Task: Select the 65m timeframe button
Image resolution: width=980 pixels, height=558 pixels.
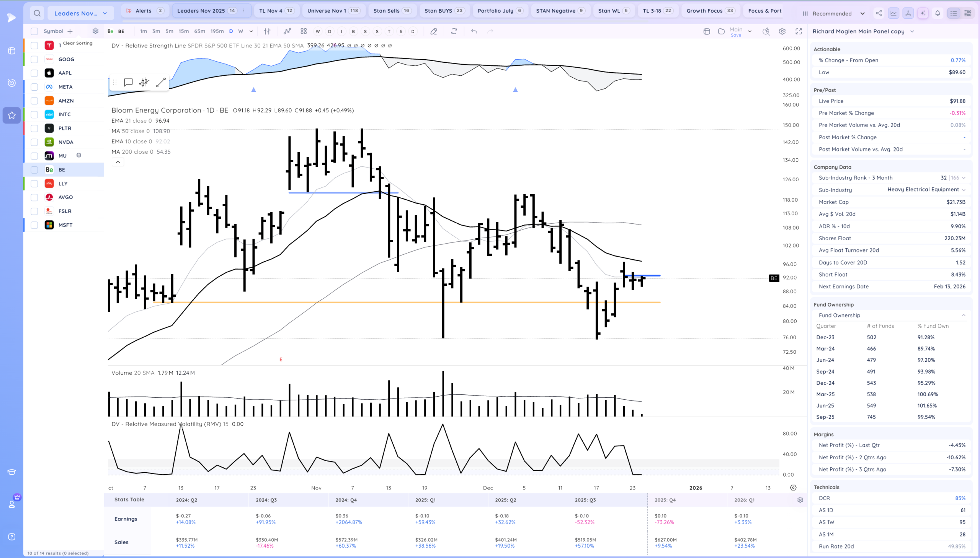Action: [x=199, y=31]
